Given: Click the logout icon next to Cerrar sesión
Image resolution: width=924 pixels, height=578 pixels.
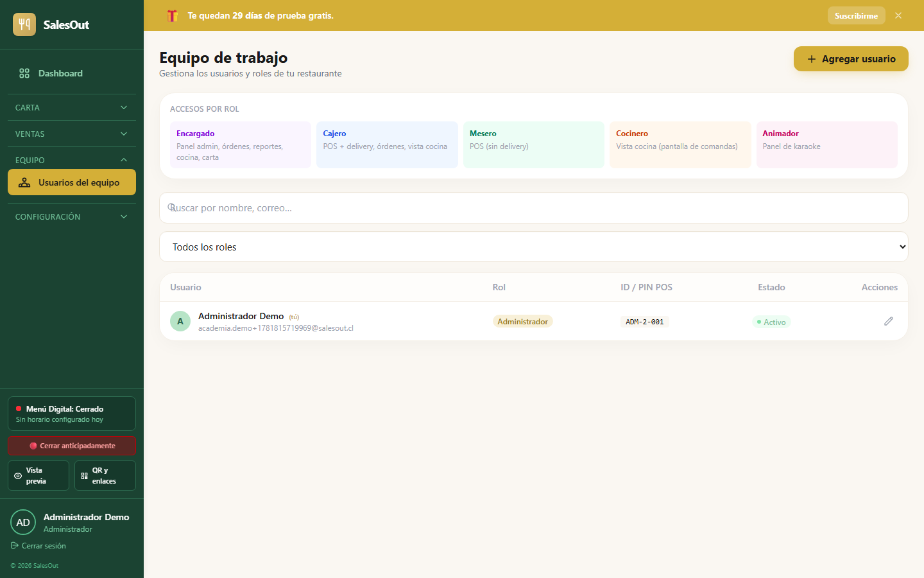Looking at the screenshot, I should coord(14,546).
